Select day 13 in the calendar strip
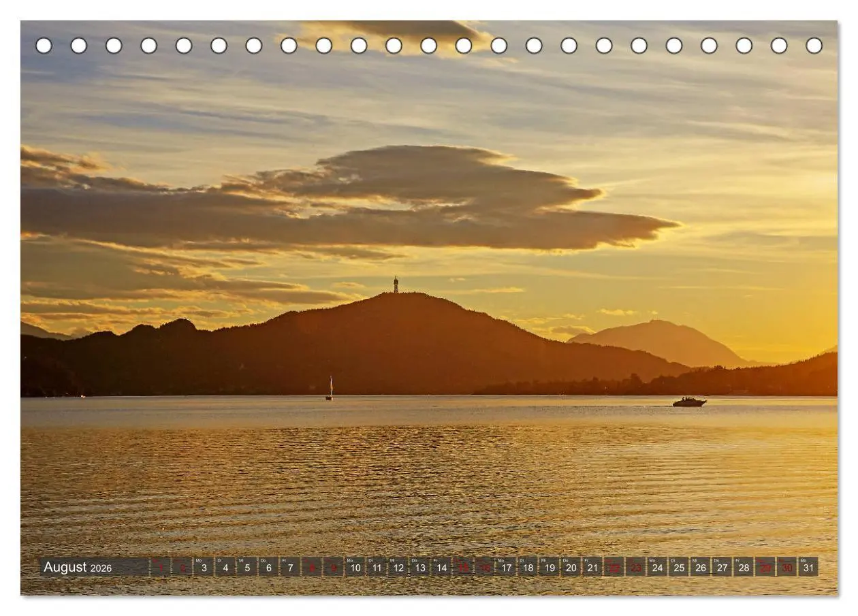This screenshot has width=858, height=616. click(x=420, y=567)
